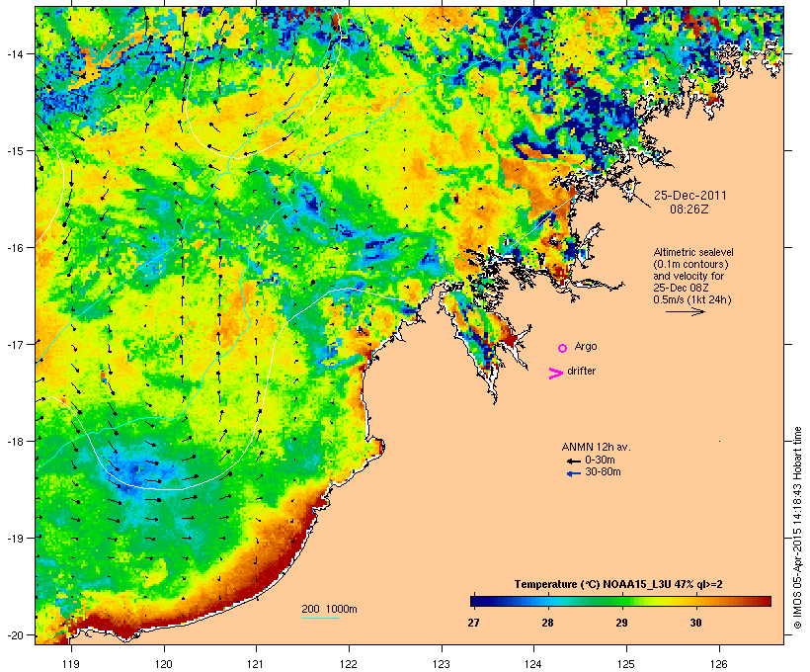Screen dimensions: 810x672
Task: Click latitude axis label -14
Action: pos(14,53)
